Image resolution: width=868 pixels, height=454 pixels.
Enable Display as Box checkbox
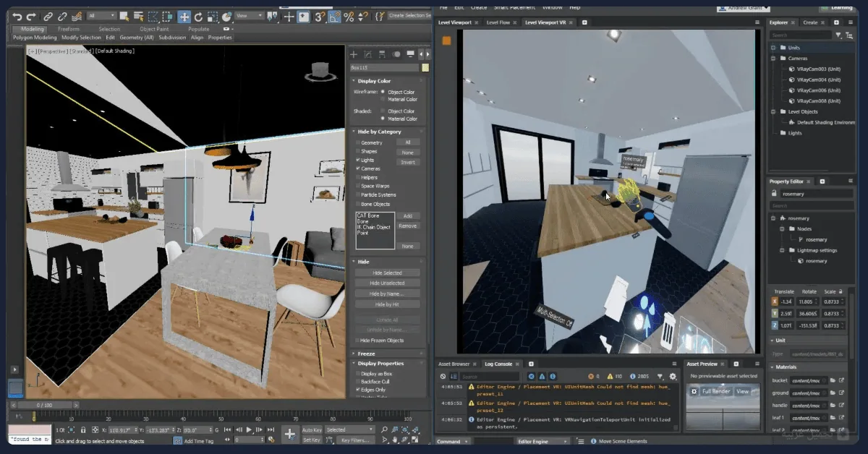pyautogui.click(x=358, y=373)
